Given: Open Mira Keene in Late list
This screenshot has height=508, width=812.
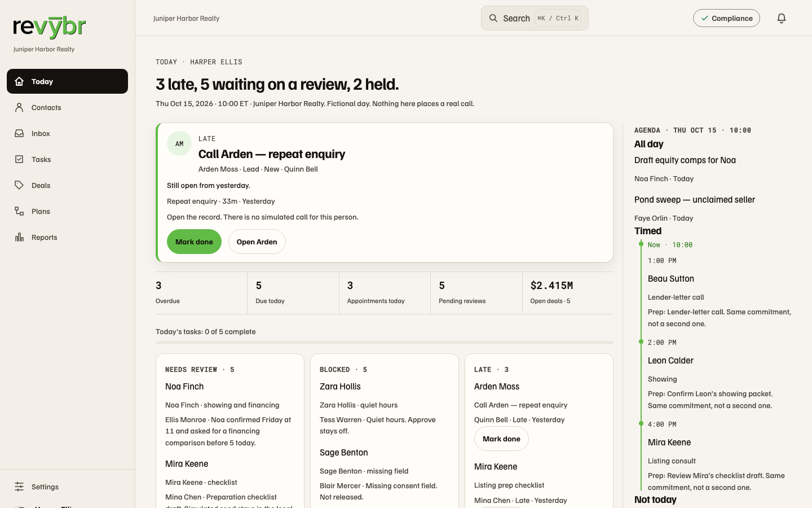Looking at the screenshot, I should point(496,467).
